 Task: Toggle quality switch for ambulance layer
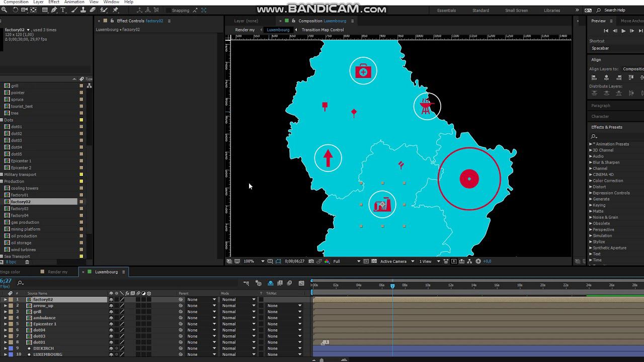[x=122, y=318]
